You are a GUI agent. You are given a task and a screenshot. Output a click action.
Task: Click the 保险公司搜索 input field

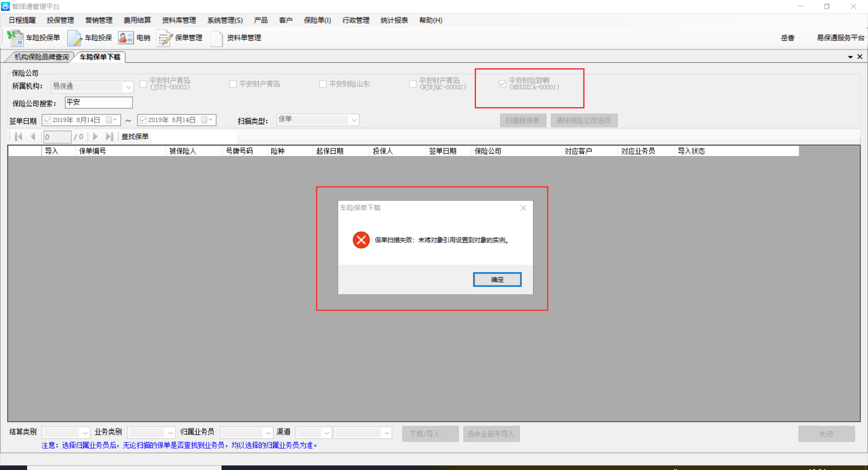(99, 103)
